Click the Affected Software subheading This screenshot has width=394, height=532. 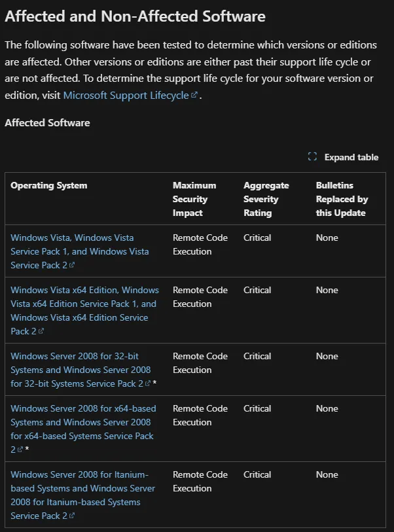pyautogui.click(x=48, y=123)
